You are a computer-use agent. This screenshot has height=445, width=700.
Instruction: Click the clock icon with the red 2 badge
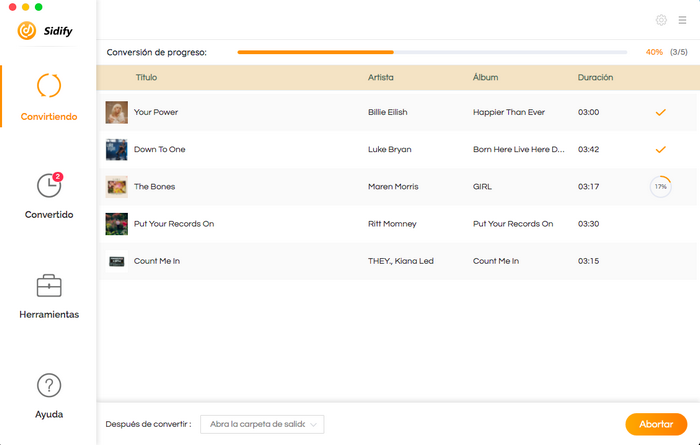coord(49,185)
